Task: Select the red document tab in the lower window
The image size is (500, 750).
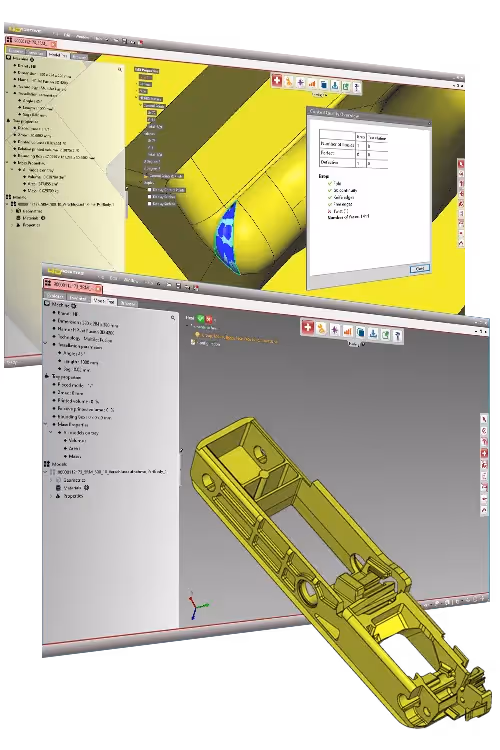Action: coord(73,286)
